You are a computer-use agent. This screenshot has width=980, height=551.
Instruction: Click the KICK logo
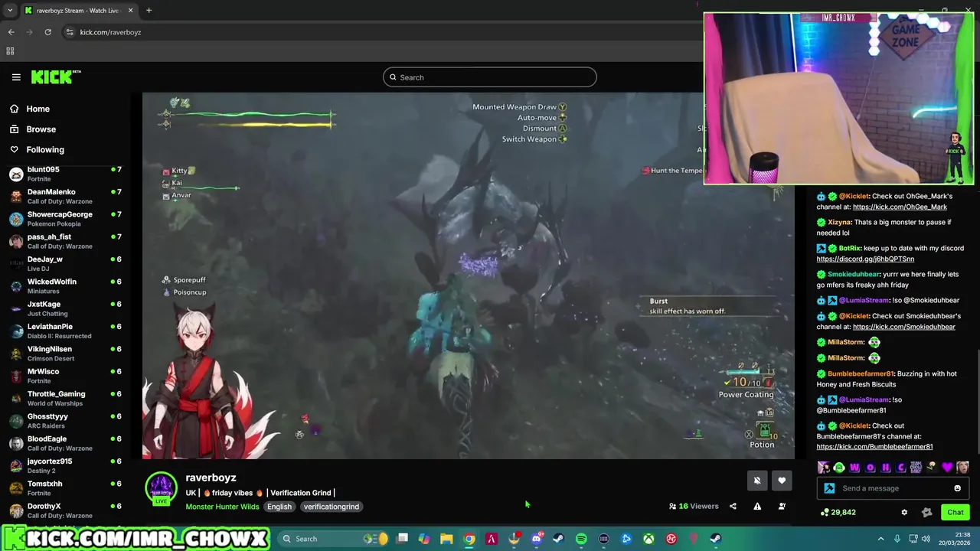[55, 77]
